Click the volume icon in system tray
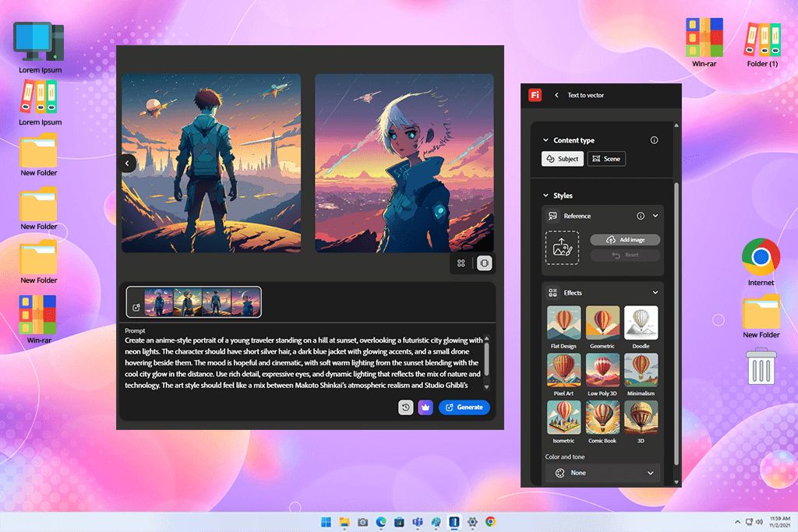Viewport: 798px width, 532px height. 759,522
